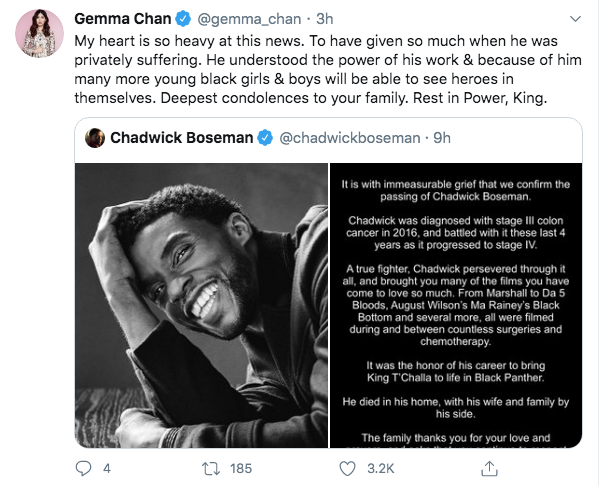601x486 pixels.
Task: Open the share tweet icon
Action: coord(490,468)
